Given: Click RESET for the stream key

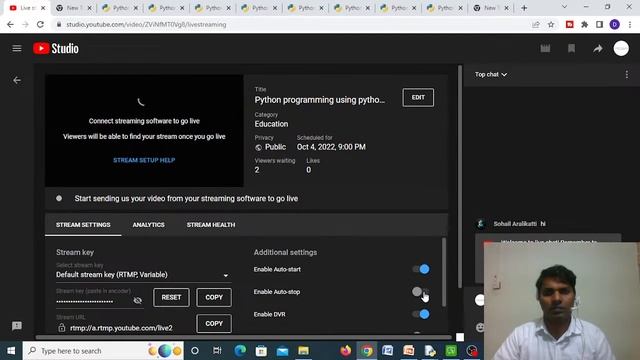Looking at the screenshot, I should coord(171,297).
